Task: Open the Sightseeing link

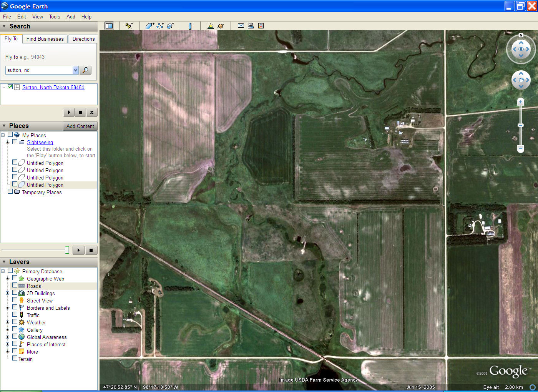Action: click(x=40, y=142)
